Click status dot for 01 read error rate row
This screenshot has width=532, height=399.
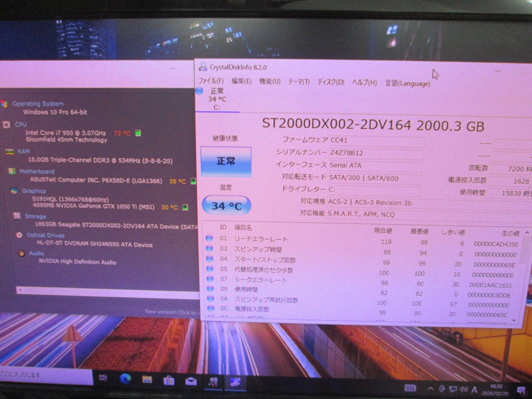(x=209, y=238)
